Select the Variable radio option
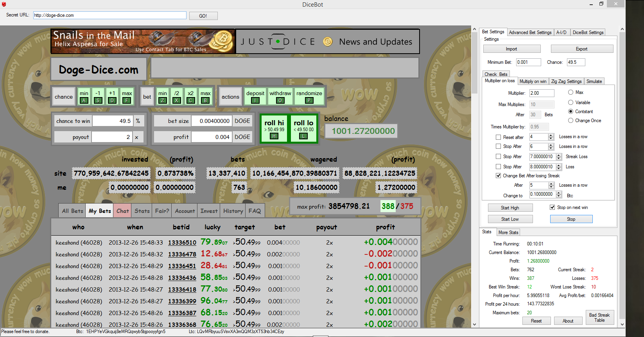This screenshot has width=644, height=337. [570, 103]
